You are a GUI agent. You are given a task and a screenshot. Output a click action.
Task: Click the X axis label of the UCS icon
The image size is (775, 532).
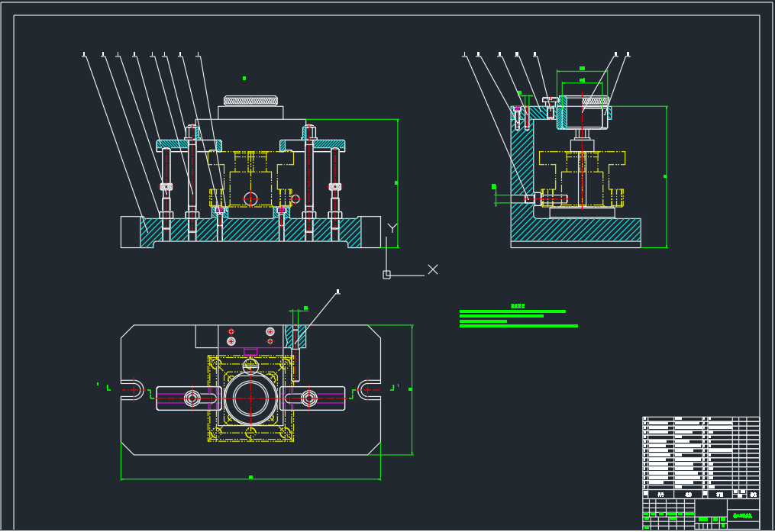(433, 269)
